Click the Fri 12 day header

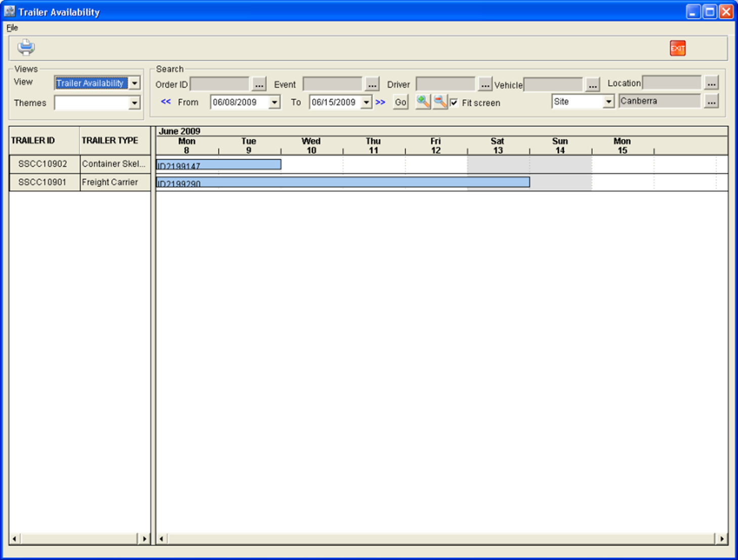click(x=436, y=146)
